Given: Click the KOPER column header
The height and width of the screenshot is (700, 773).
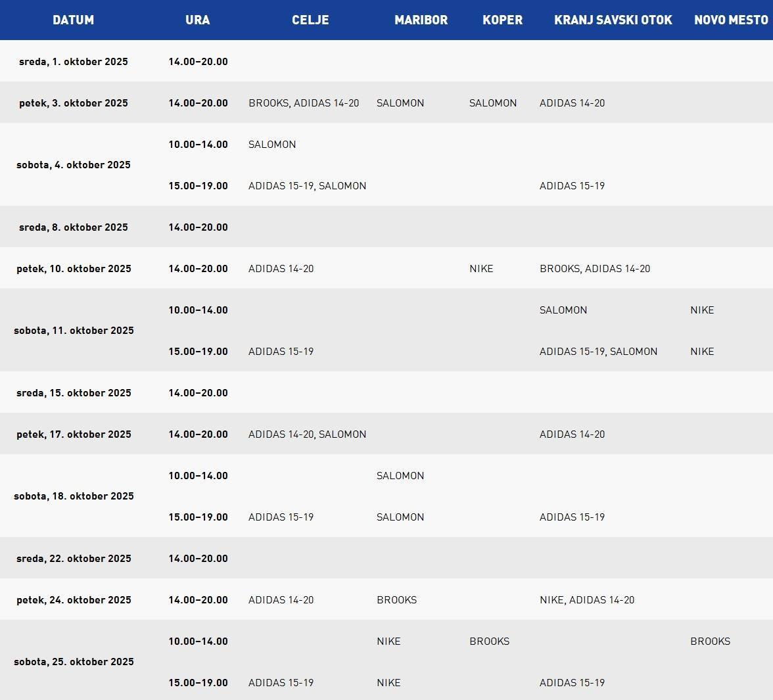Looking at the screenshot, I should [x=502, y=20].
